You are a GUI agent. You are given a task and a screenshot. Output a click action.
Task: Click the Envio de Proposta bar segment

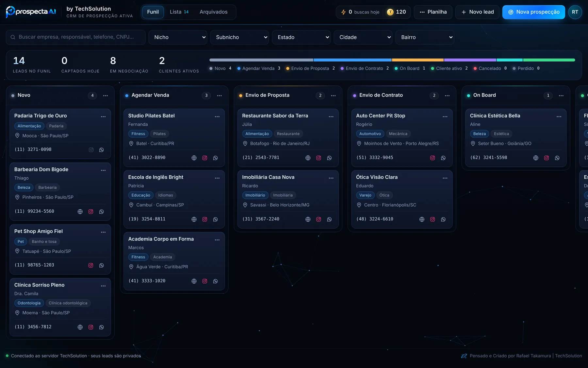pyautogui.click(x=418, y=60)
